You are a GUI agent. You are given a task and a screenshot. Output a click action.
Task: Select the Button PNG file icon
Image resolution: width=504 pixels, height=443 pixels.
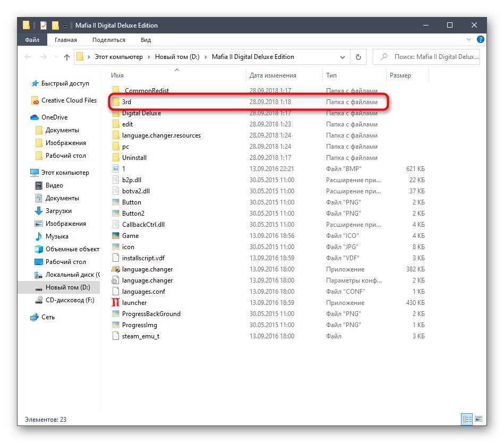coord(116,202)
